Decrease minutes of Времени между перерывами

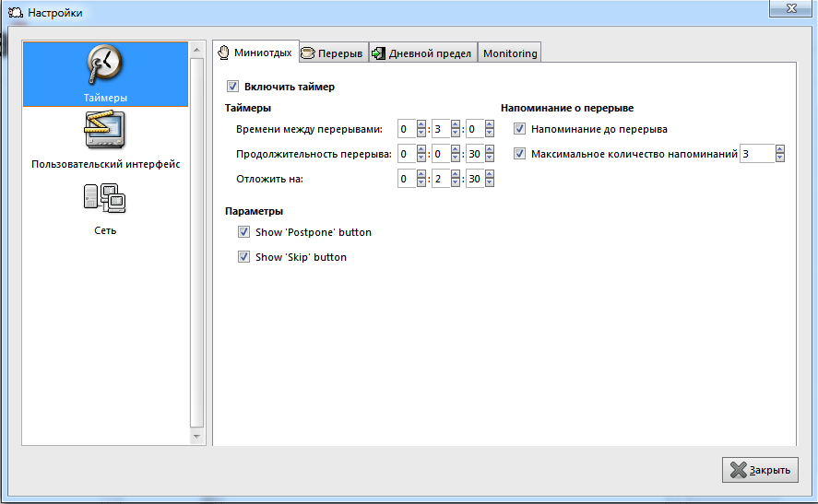pos(456,133)
